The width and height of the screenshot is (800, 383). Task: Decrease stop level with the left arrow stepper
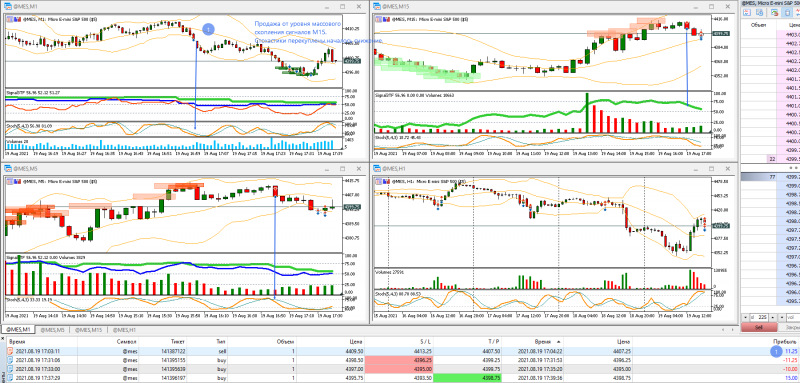(x=745, y=317)
